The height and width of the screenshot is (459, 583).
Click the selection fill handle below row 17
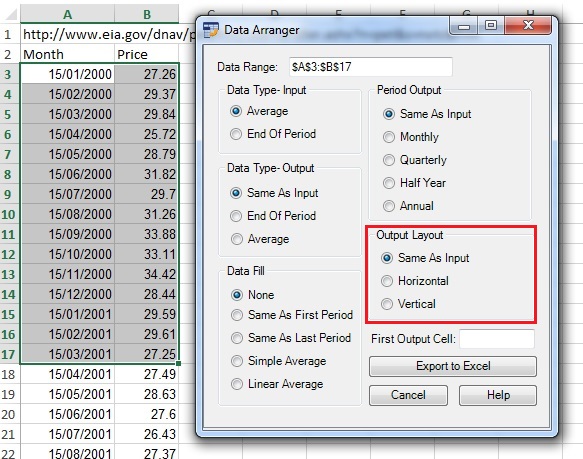coord(179,363)
